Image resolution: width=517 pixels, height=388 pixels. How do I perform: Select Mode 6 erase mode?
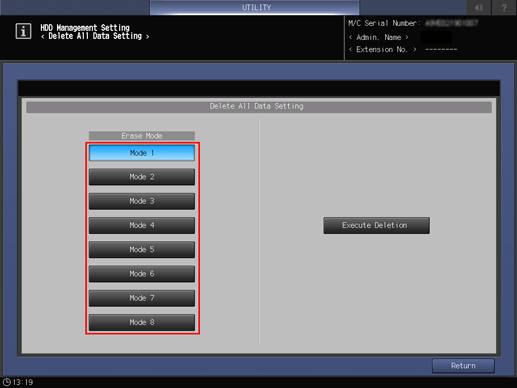142,274
